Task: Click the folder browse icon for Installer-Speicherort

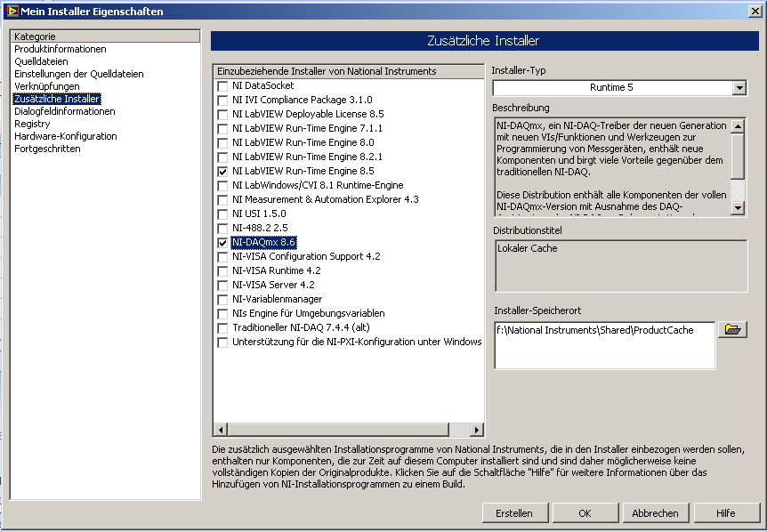Action: (732, 329)
